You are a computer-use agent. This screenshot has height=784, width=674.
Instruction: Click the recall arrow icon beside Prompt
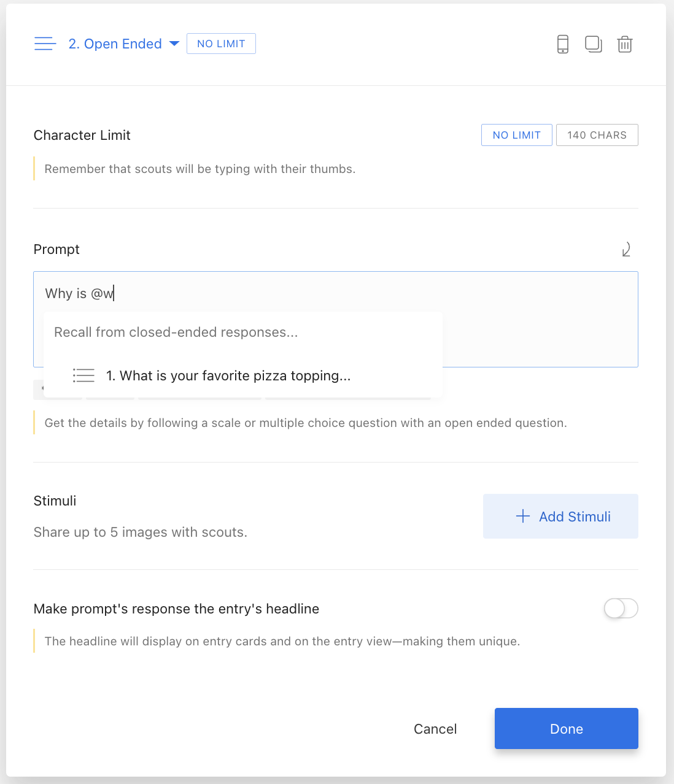point(626,249)
